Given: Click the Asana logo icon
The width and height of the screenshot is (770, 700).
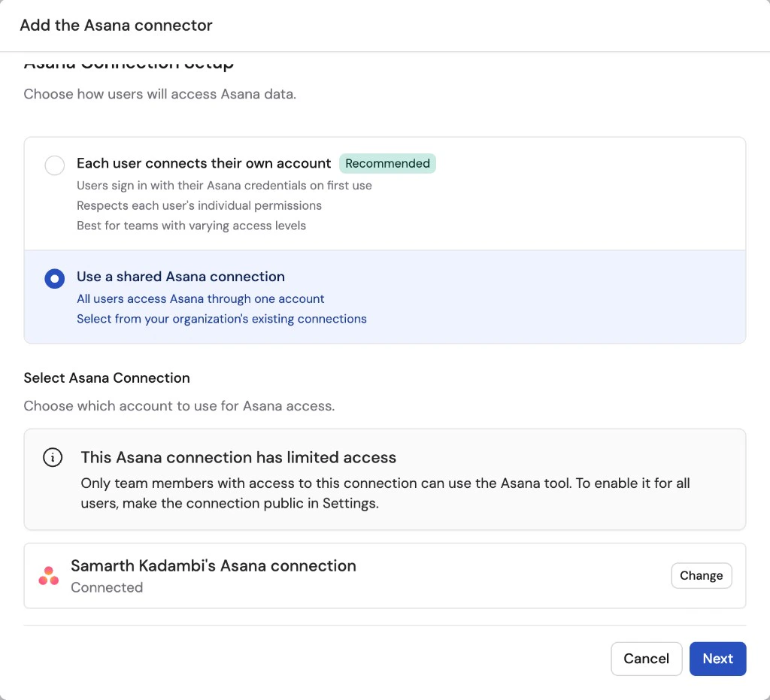Looking at the screenshot, I should pyautogui.click(x=48, y=575).
